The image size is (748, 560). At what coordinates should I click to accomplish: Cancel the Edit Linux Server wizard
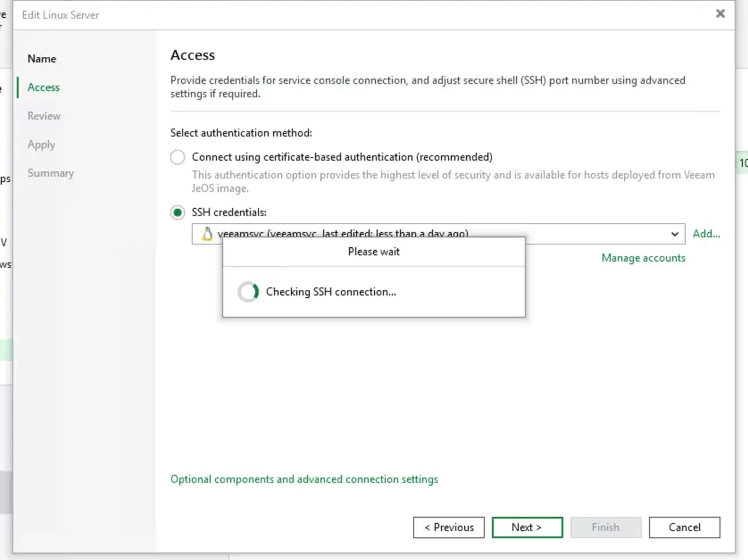pyautogui.click(x=684, y=527)
